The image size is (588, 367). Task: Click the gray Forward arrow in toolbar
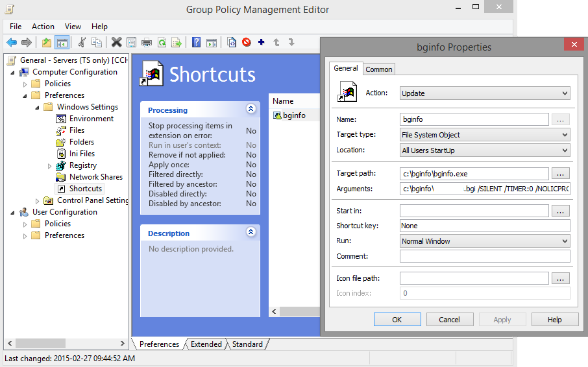pos(26,42)
